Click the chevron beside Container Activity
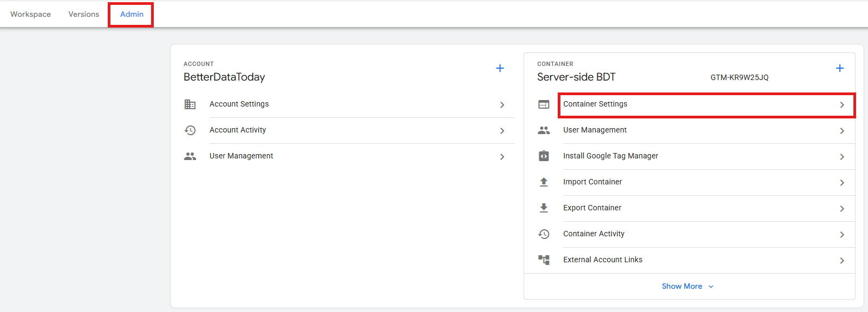This screenshot has width=868, height=312. click(x=842, y=235)
